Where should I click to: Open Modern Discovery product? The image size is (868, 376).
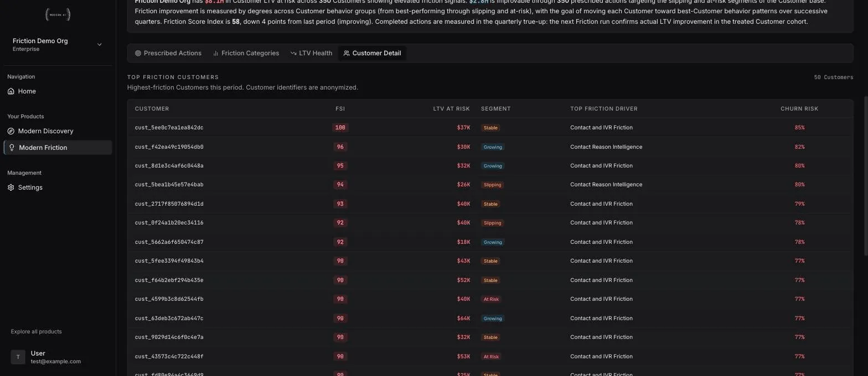pos(58,131)
